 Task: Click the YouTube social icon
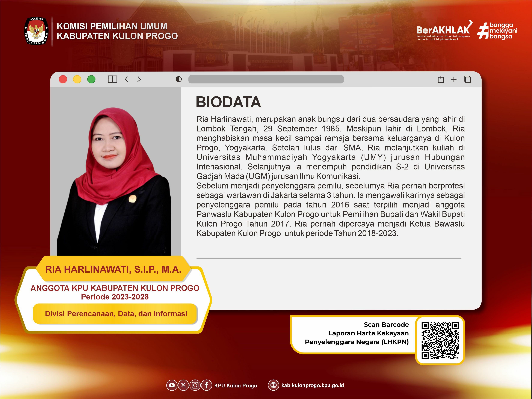172,385
